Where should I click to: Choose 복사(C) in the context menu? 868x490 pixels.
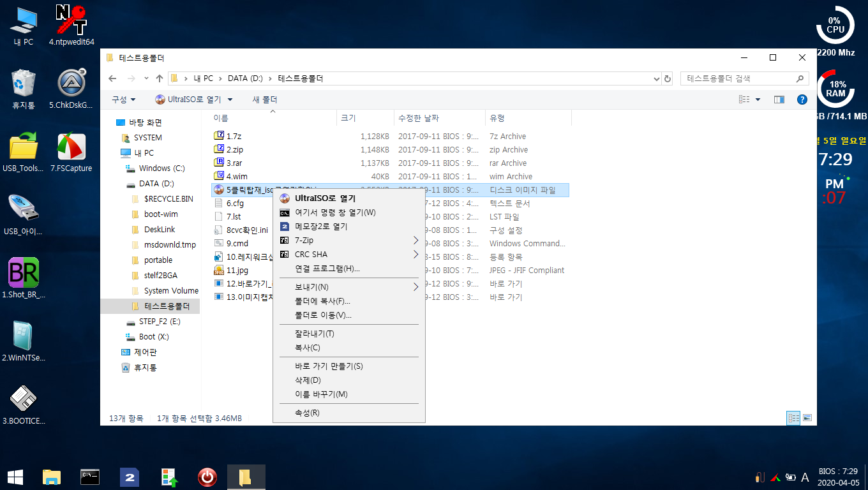pyautogui.click(x=348, y=348)
